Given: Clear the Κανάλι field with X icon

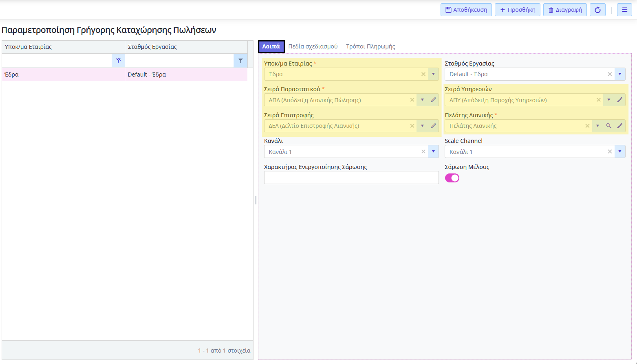Looking at the screenshot, I should pyautogui.click(x=423, y=152).
